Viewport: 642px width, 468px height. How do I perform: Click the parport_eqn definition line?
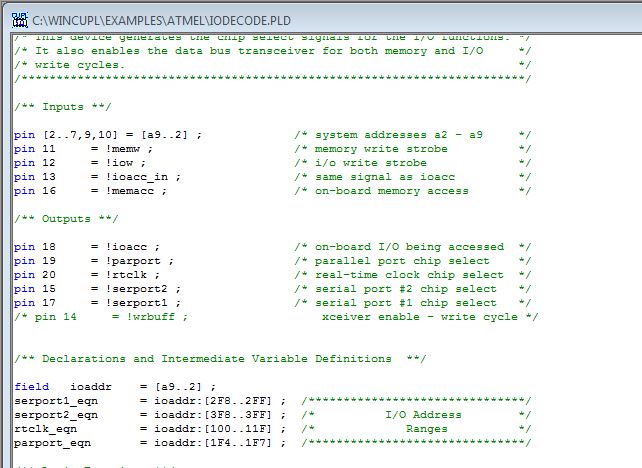click(150, 442)
